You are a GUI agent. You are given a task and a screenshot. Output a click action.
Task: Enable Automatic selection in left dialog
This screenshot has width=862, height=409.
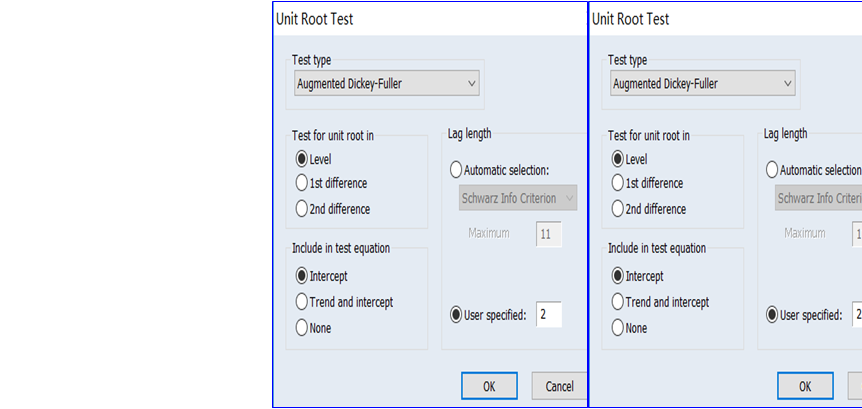tap(457, 170)
